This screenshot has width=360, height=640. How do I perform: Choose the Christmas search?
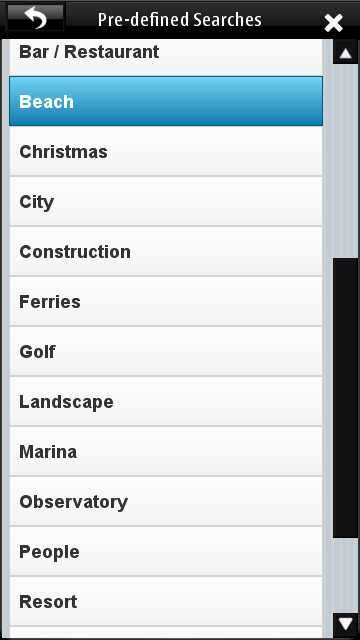(x=166, y=151)
